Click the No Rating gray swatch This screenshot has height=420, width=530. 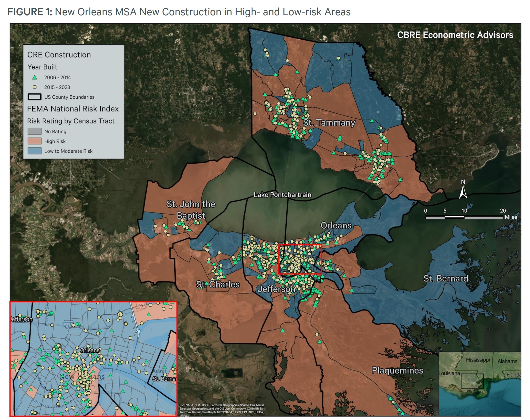(x=35, y=131)
